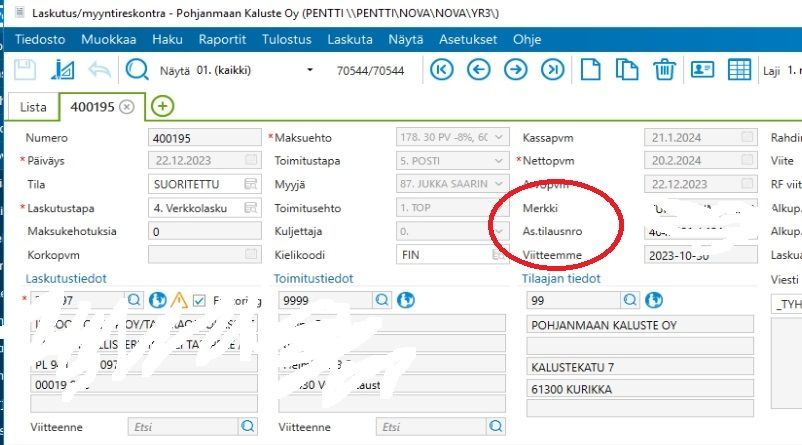The image size is (802, 445).
Task: Open the grid table view icon
Action: [740, 70]
